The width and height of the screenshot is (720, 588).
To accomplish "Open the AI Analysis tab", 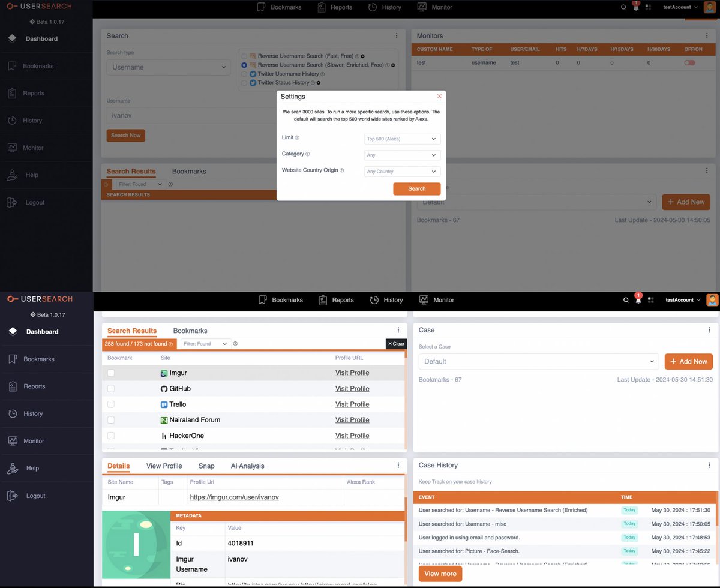I will click(248, 466).
